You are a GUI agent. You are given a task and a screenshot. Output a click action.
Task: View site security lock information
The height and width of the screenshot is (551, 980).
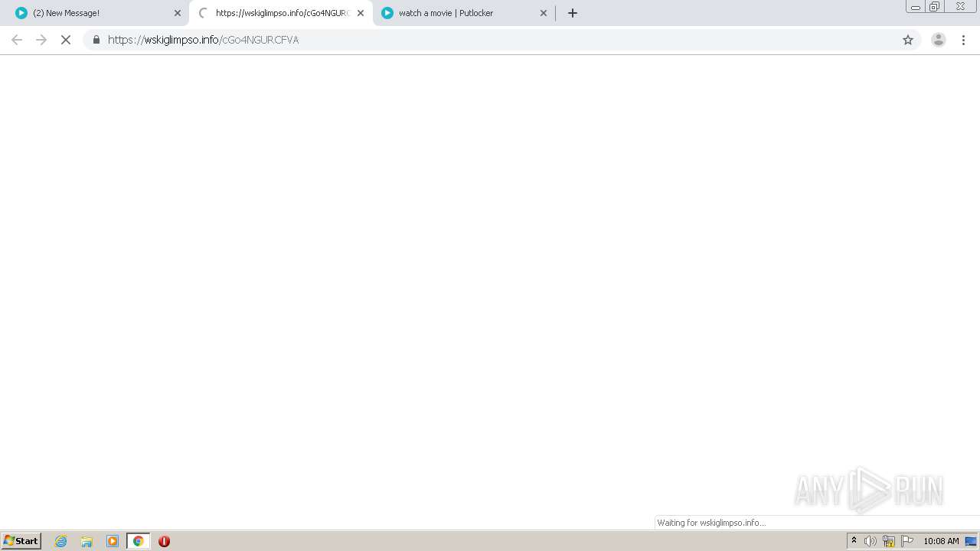(x=96, y=40)
